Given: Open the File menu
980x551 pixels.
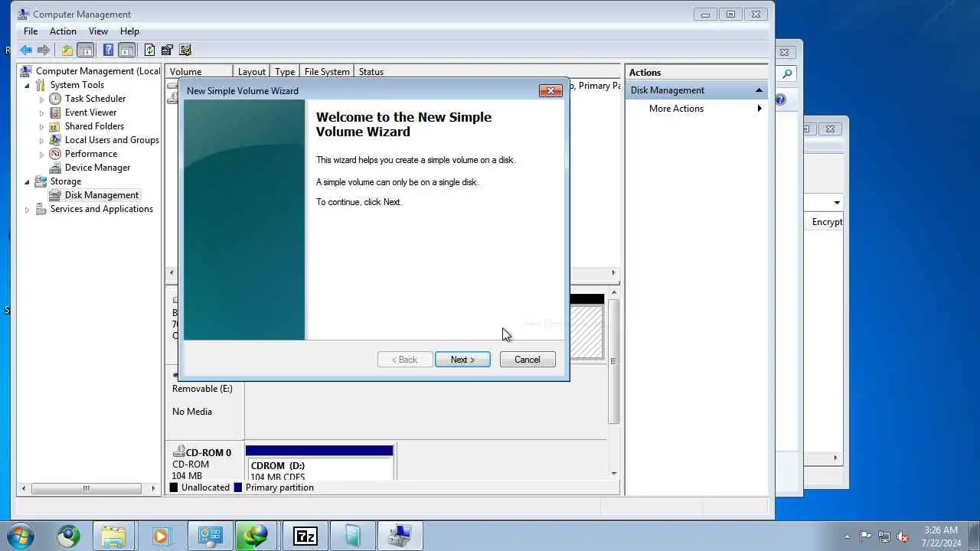Looking at the screenshot, I should click(x=31, y=31).
